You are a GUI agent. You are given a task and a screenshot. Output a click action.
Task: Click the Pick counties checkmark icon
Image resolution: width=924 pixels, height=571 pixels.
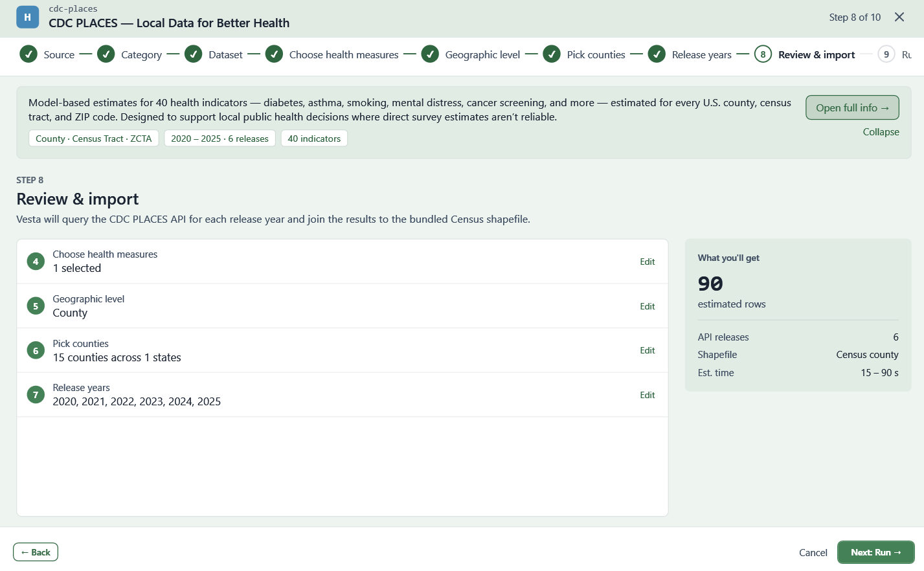point(552,54)
